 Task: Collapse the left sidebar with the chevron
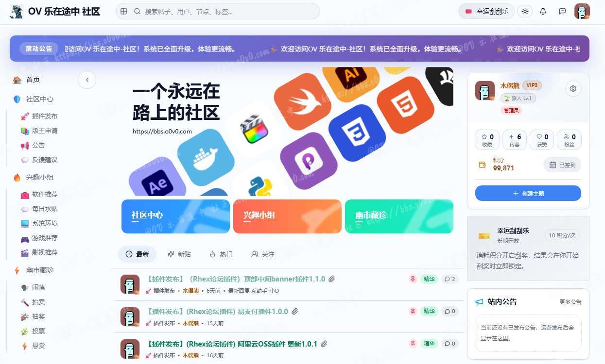point(87,80)
